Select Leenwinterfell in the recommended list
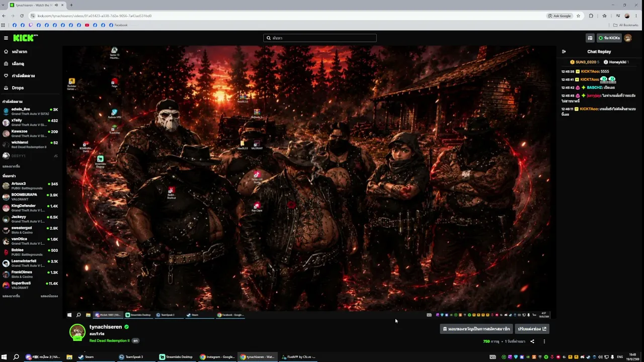This screenshot has width=644, height=362. click(x=30, y=263)
